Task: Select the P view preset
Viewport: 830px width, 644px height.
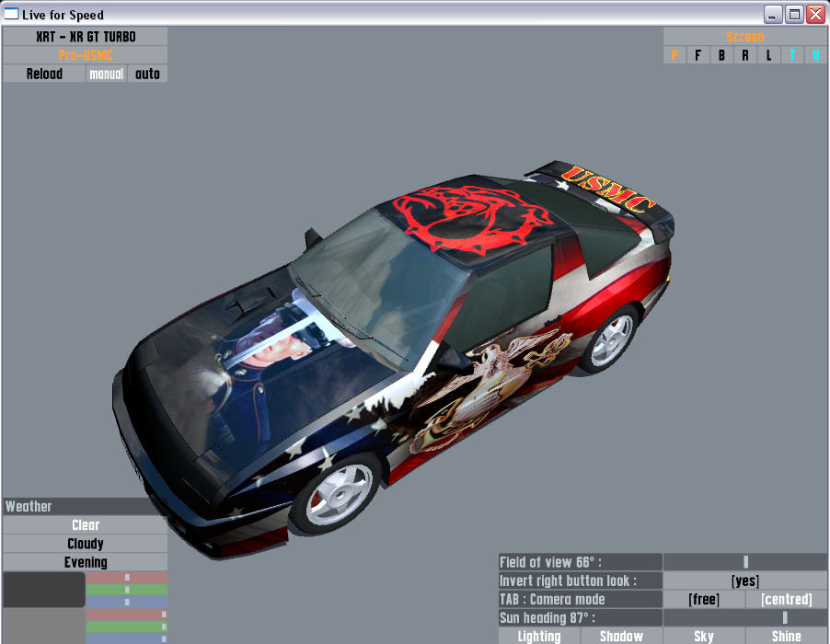Action: click(x=674, y=55)
